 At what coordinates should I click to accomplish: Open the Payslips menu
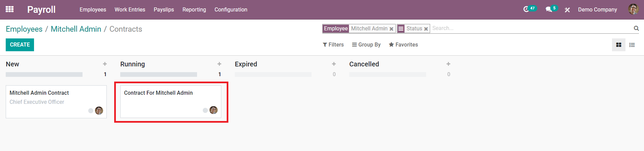click(164, 9)
